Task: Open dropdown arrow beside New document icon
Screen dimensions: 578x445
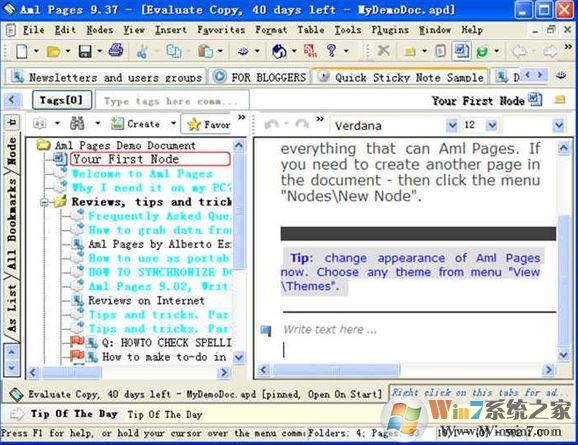Action: (36, 51)
